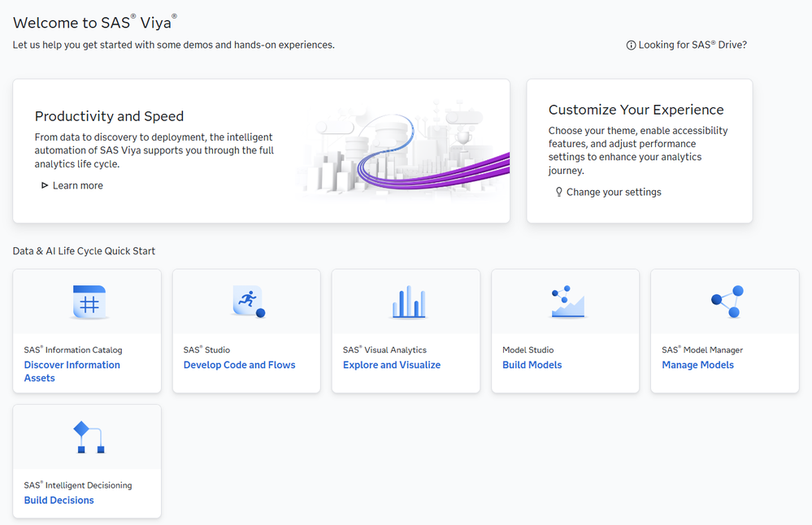This screenshot has height=525, width=812.
Task: Open the Develop Code and Flows link
Action: [x=239, y=365]
